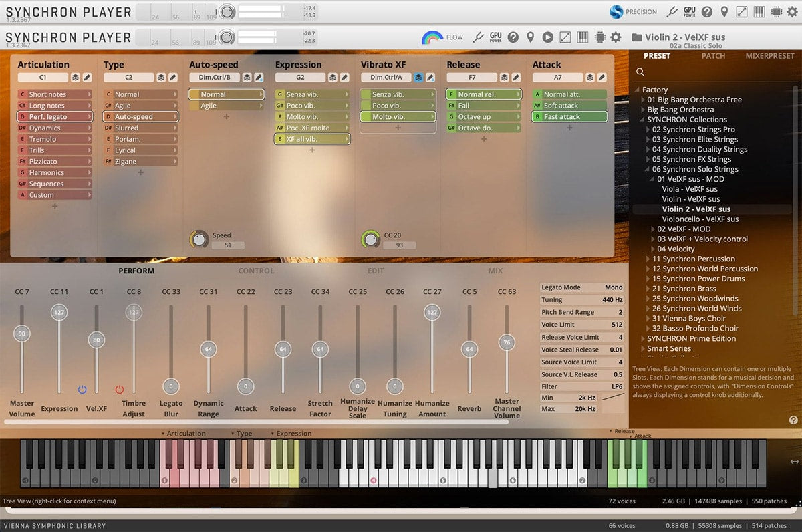
Task: Select the Poc. XF molto expression slot
Action: pos(312,128)
